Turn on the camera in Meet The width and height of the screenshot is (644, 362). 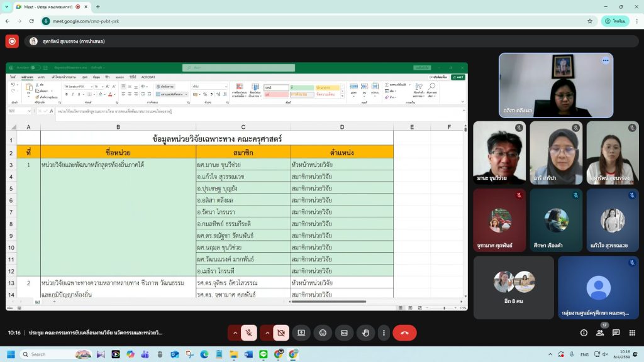tap(281, 333)
